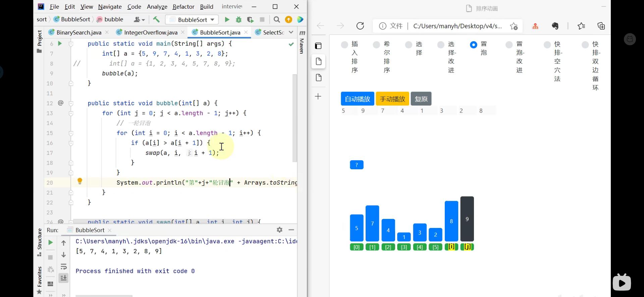Click the 手动播放 button
The image size is (644, 297).
point(392,99)
